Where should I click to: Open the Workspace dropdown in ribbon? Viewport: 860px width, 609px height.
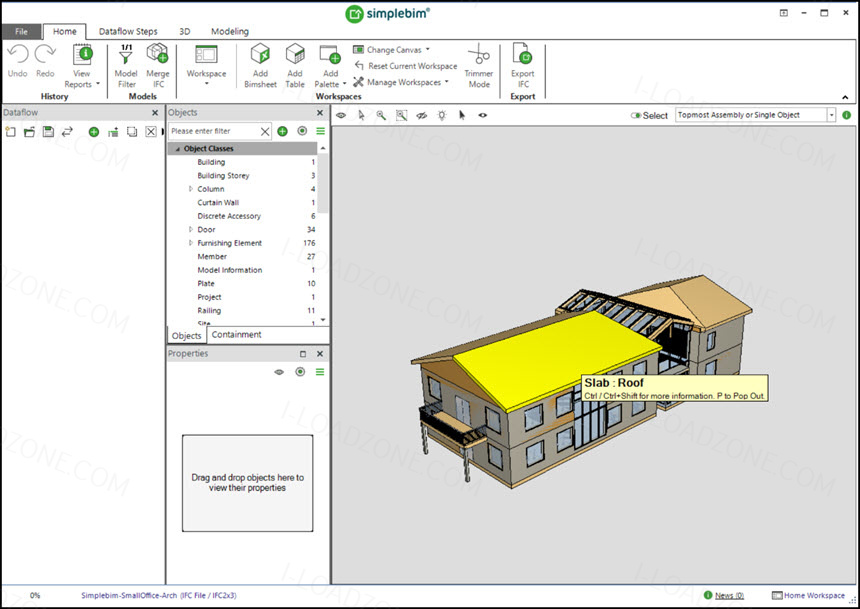pos(206,65)
